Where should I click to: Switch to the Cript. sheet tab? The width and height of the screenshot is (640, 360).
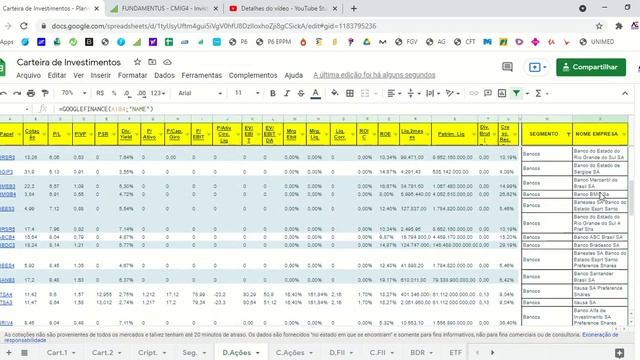[x=151, y=353]
